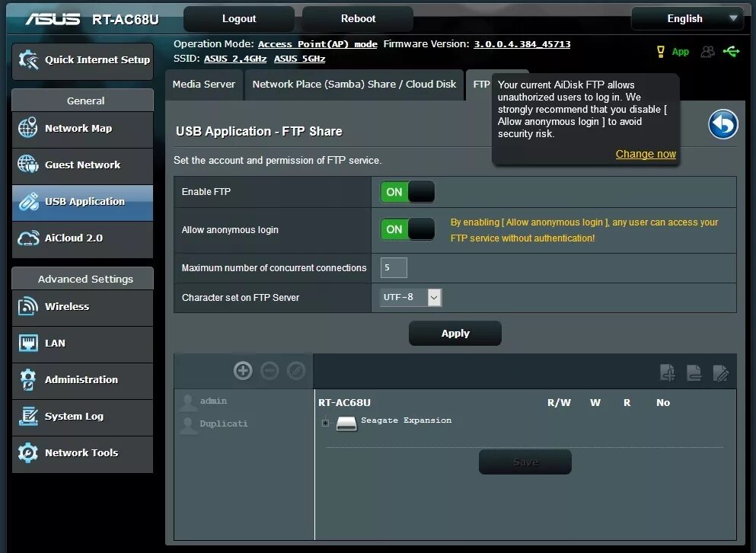Open the language dropdown showing English

[687, 19]
